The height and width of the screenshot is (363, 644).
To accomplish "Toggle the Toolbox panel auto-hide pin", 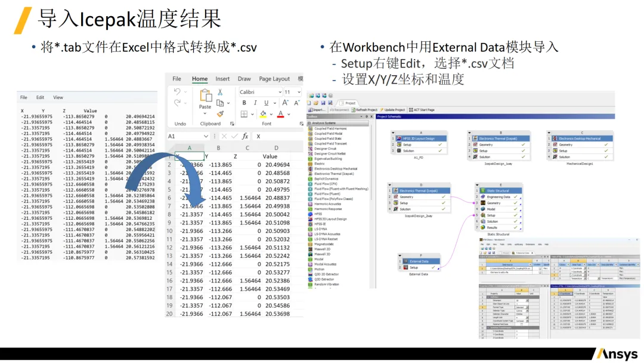I will coord(366,117).
